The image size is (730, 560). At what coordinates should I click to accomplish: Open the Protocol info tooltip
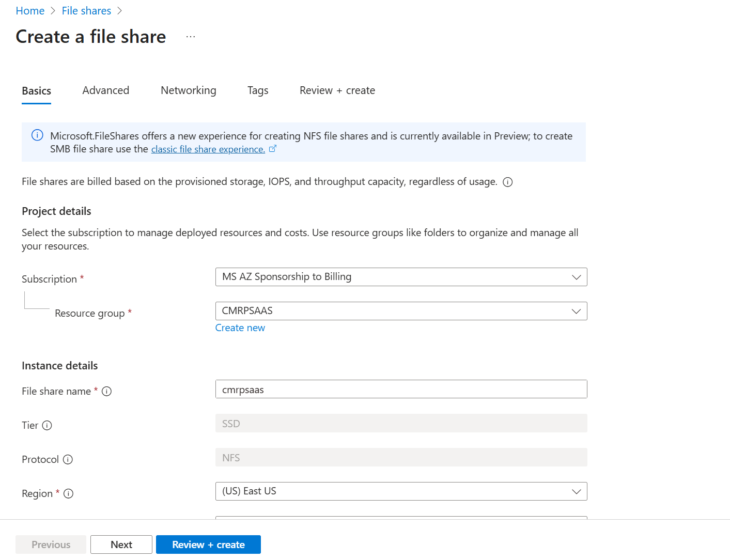click(68, 459)
